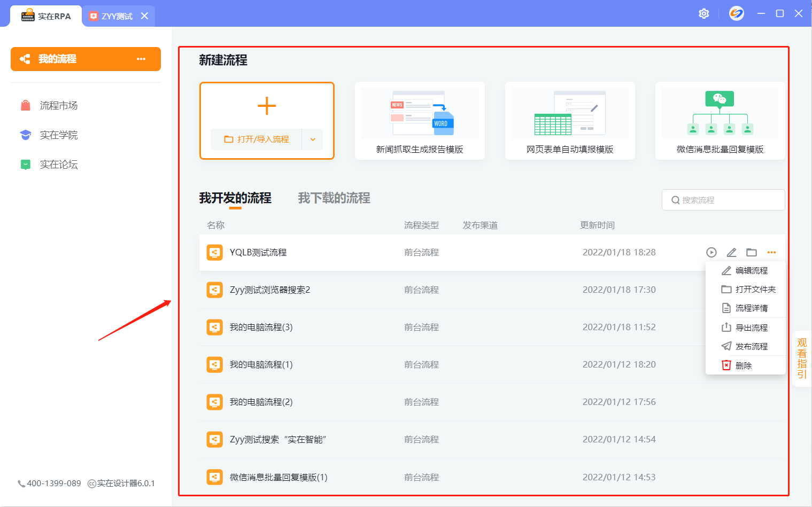Choose 发布流程 from the context menu
The height and width of the screenshot is (507, 812).
(x=745, y=346)
